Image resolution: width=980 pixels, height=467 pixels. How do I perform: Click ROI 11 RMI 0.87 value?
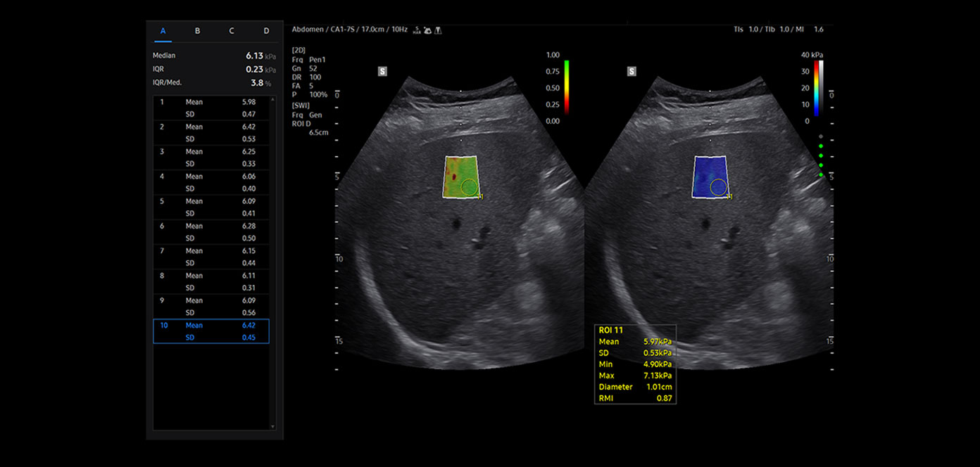click(x=664, y=398)
